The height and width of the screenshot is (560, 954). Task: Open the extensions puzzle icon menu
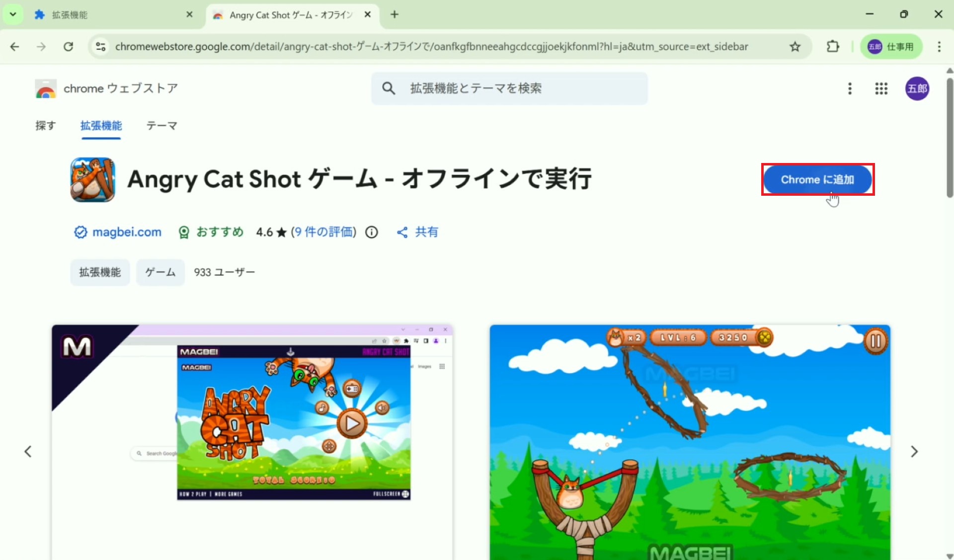[833, 47]
